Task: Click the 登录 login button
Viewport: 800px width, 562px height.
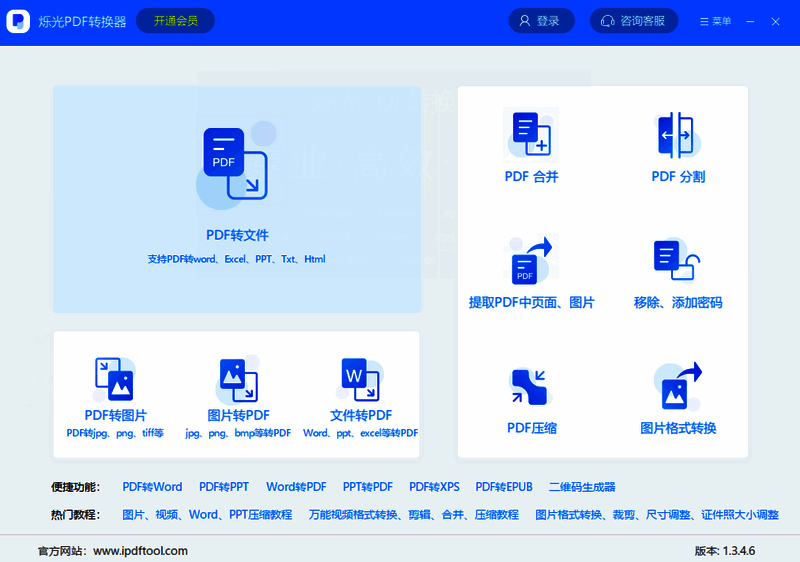Action: coord(541,21)
